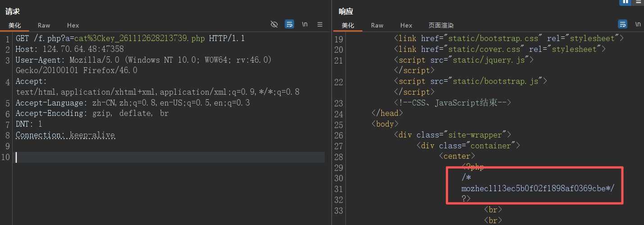Click the GET request line text
This screenshot has height=225, width=644.
tap(130, 38)
